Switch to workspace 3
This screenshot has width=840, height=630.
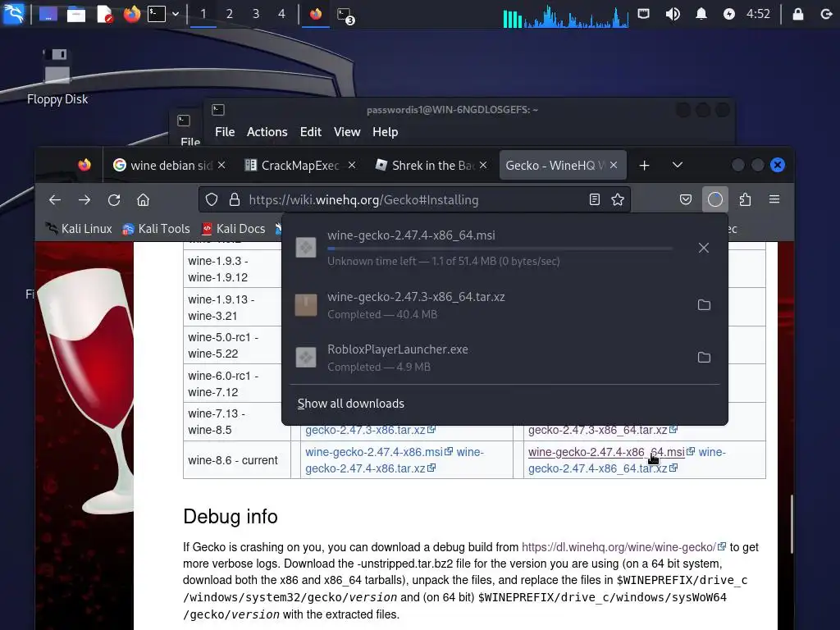point(256,13)
